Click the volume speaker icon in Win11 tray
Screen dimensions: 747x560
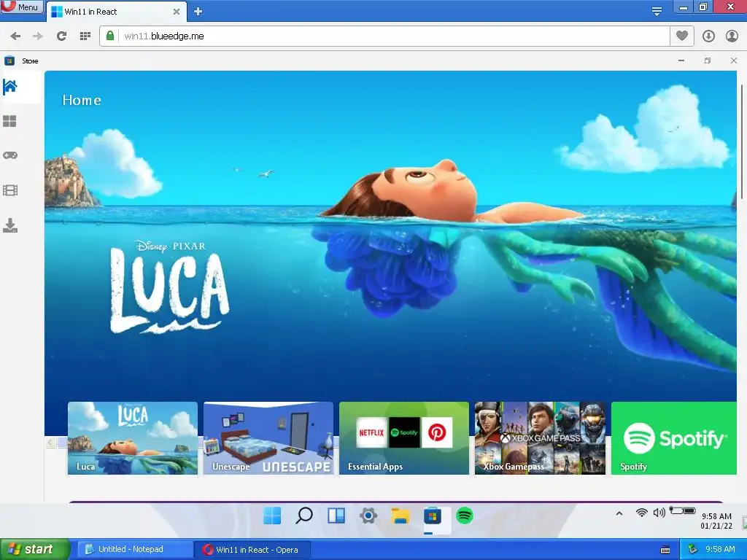(659, 513)
